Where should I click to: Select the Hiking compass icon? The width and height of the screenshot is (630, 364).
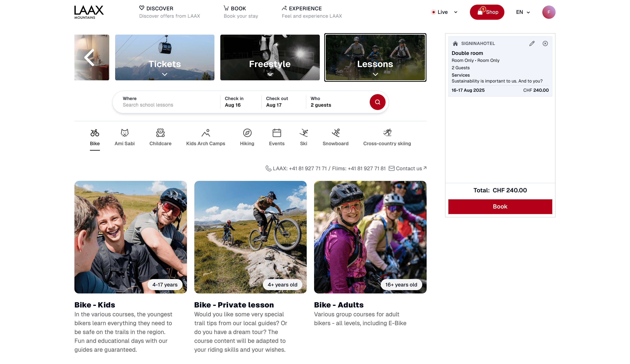pos(247,133)
